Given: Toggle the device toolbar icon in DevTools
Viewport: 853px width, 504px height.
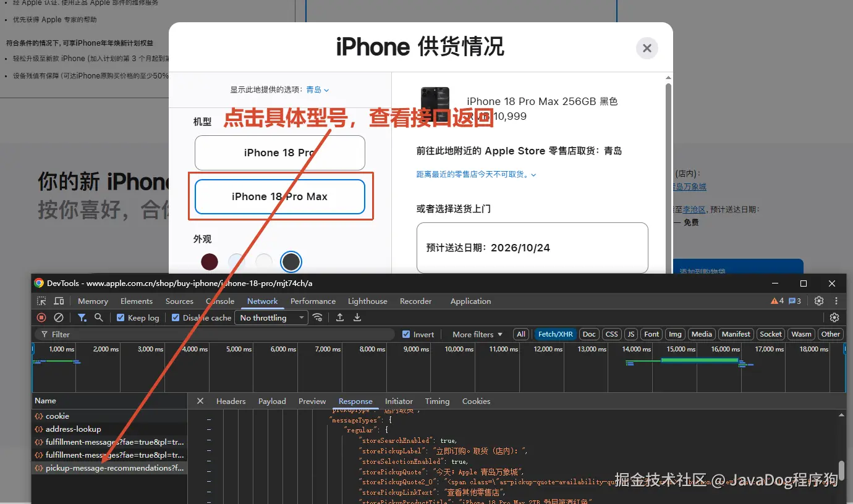Looking at the screenshot, I should [x=59, y=301].
